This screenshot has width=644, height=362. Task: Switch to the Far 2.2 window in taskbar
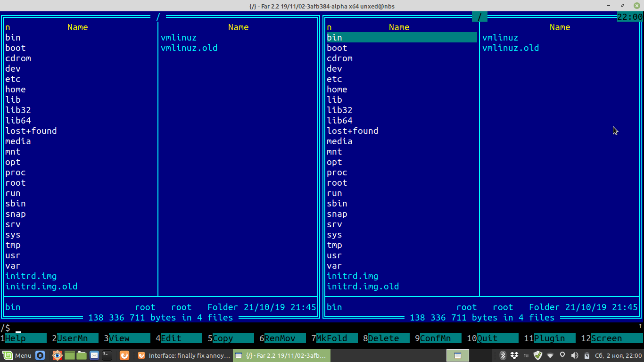click(281, 355)
